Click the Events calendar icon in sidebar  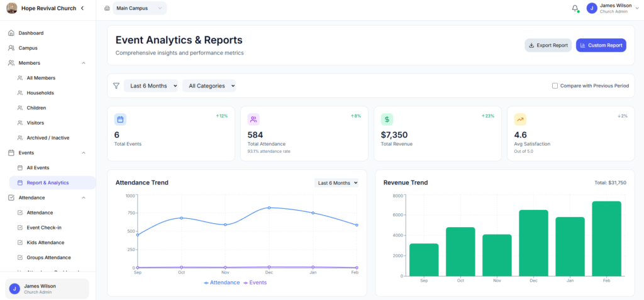click(x=11, y=153)
